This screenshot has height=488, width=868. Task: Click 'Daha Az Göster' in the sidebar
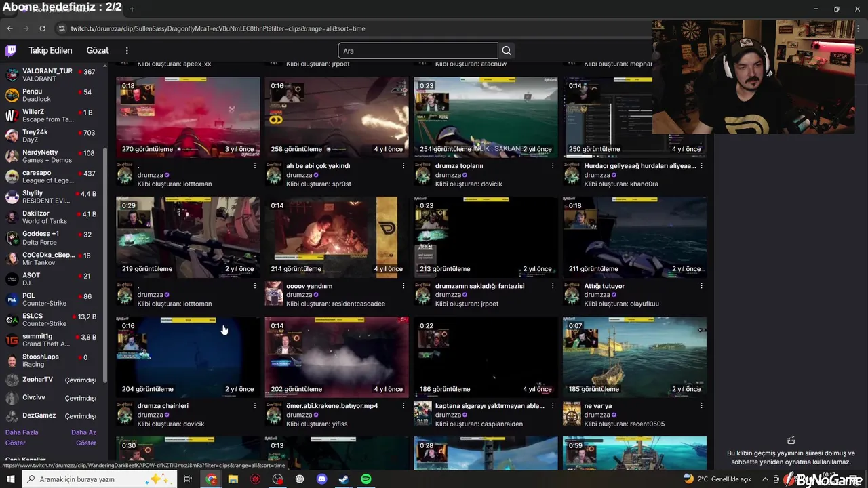[84, 438]
